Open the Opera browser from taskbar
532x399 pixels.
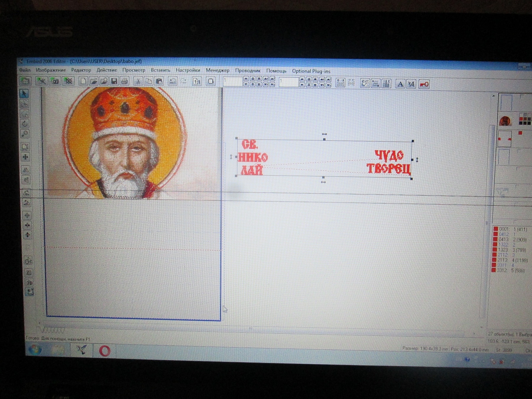tap(104, 351)
